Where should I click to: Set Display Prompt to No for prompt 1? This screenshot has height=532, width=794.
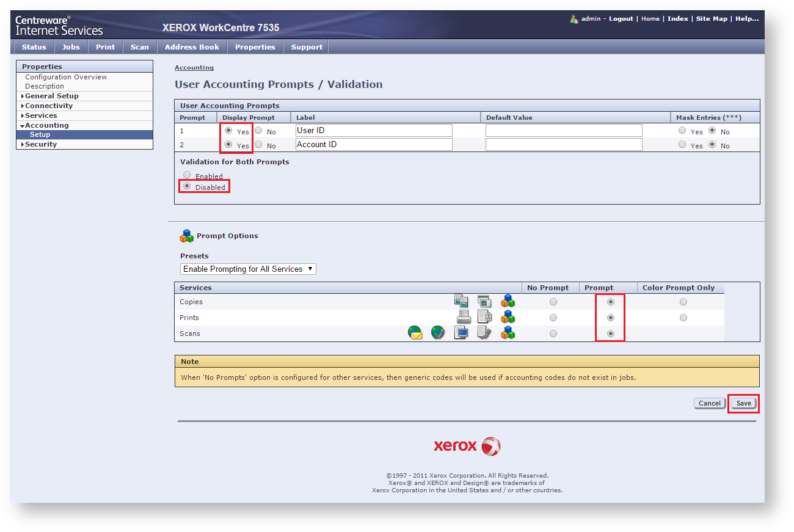258,130
